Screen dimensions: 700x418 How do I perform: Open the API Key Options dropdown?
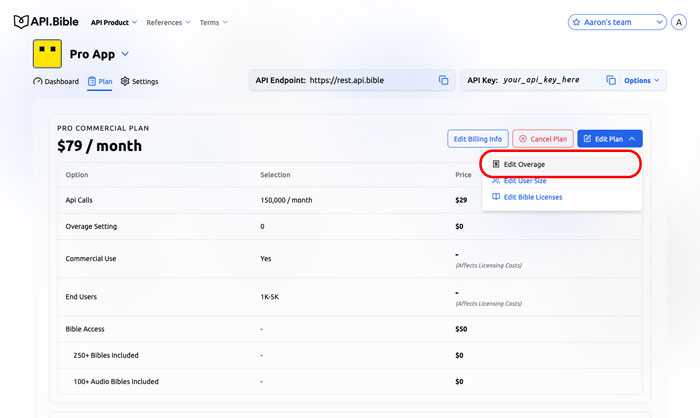(642, 80)
